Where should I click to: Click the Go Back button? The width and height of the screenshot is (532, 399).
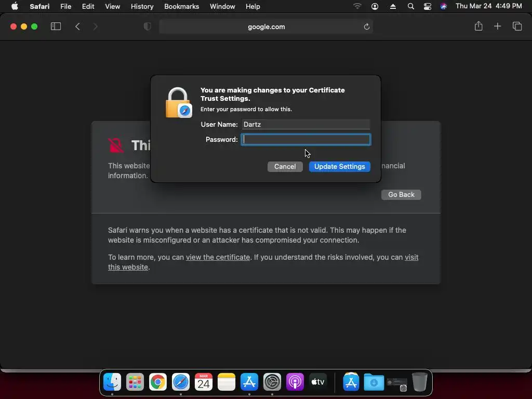(402, 195)
